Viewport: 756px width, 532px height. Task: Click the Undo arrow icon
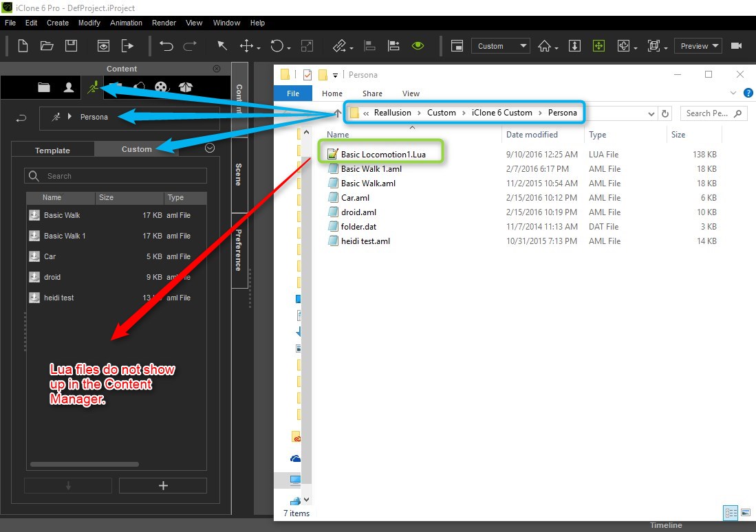[165, 45]
